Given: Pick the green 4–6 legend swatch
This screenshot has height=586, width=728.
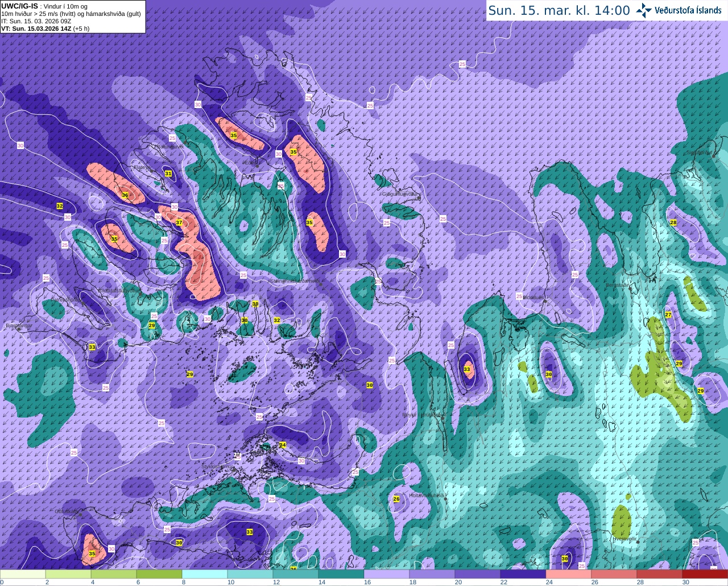Looking at the screenshot, I should (114, 574).
